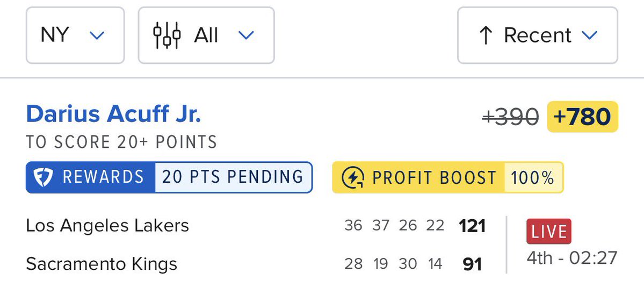Click the upward sort arrow icon
This screenshot has height=287, width=644.
pyautogui.click(x=486, y=35)
